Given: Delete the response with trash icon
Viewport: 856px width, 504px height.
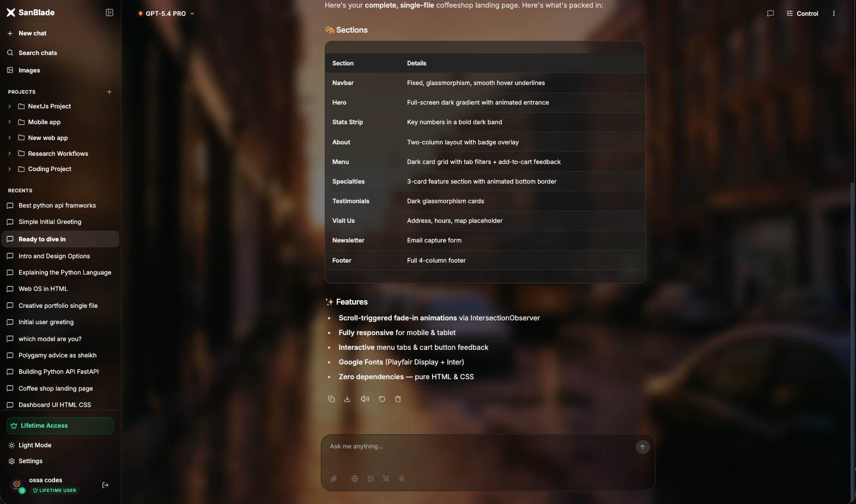Looking at the screenshot, I should (x=398, y=399).
